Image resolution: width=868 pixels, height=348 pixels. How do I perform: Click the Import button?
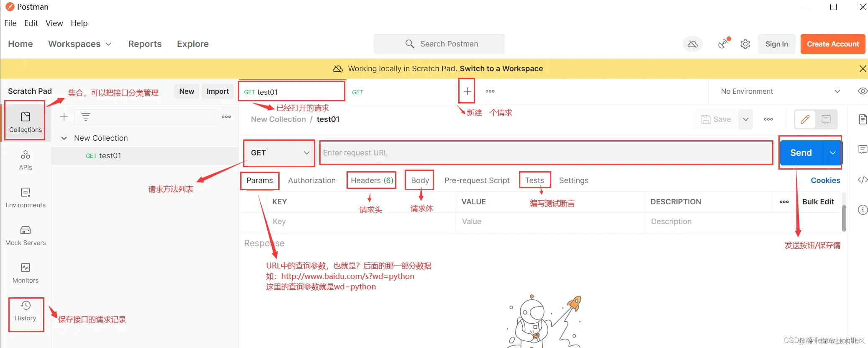tap(218, 91)
